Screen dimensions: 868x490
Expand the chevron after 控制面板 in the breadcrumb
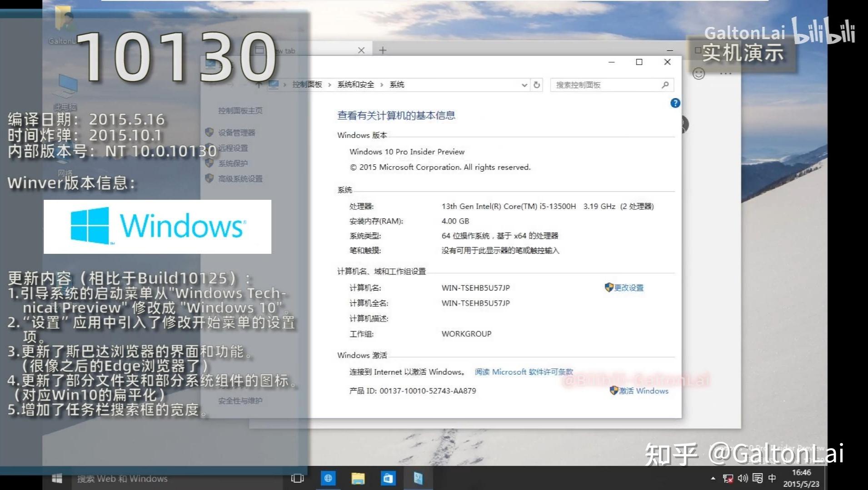pos(329,84)
